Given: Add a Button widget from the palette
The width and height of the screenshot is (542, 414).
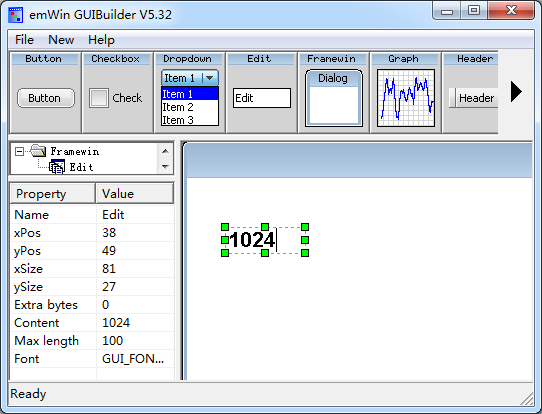Looking at the screenshot, I should coord(46,93).
